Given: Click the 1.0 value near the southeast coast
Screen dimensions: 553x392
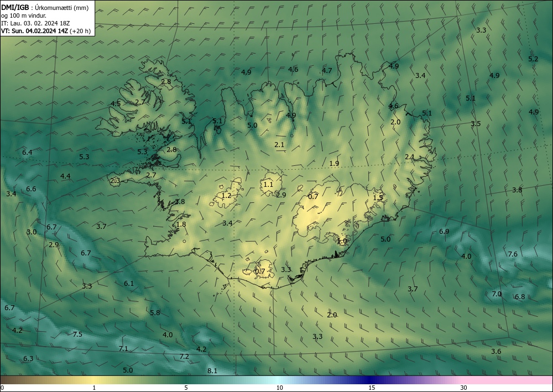Looking at the screenshot, I should (342, 241).
